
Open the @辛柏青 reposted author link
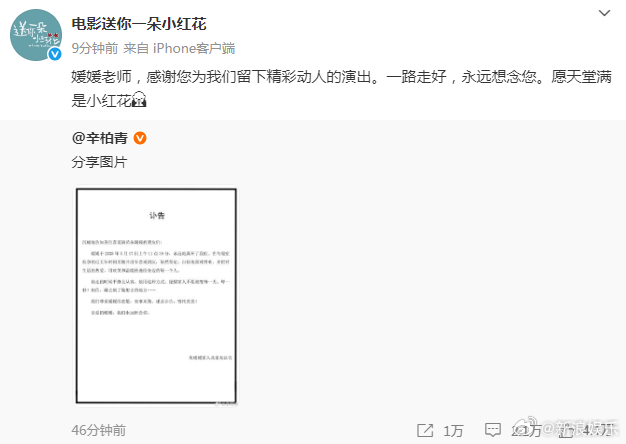point(100,138)
